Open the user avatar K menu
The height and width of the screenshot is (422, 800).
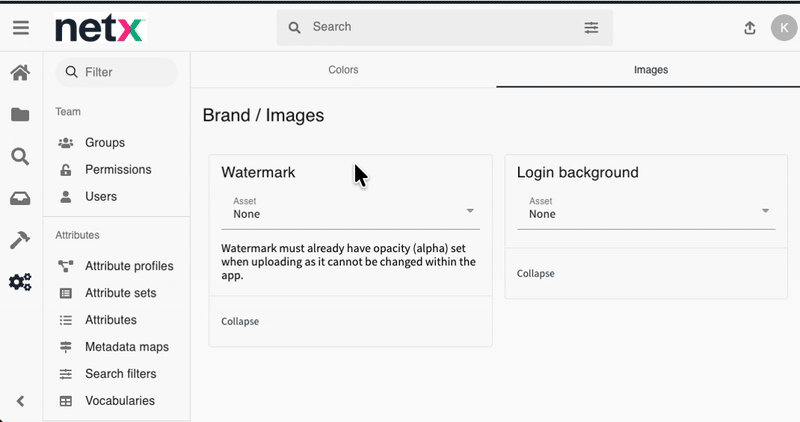click(784, 28)
